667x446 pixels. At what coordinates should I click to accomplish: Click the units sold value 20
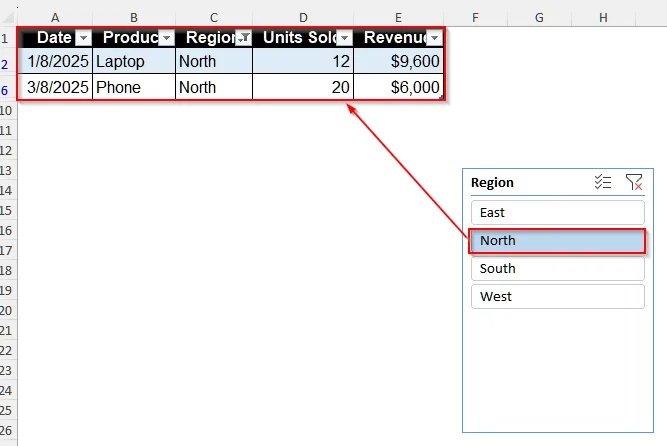tap(303, 87)
